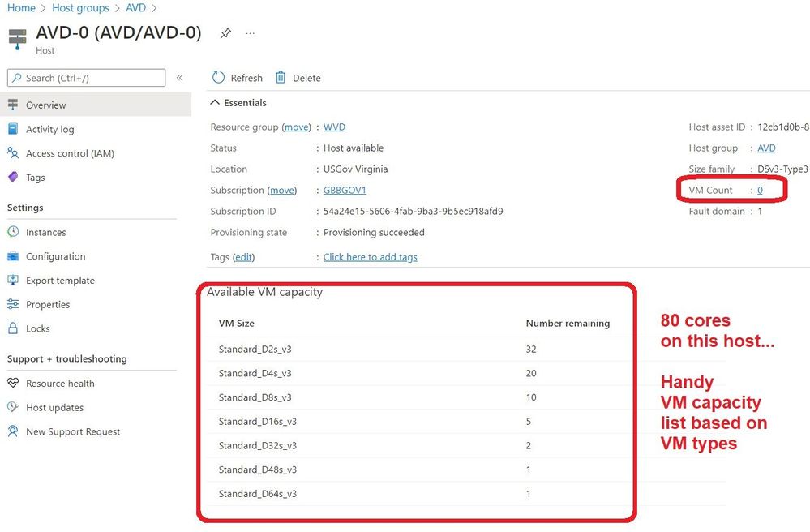Click the USGov Virginia location value
Image resolution: width=810 pixels, height=532 pixels.
tap(355, 169)
